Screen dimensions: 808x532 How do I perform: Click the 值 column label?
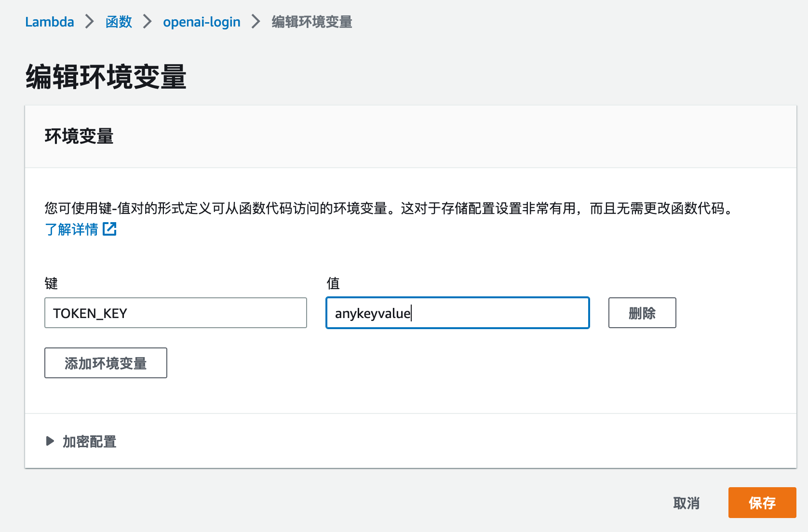click(333, 283)
